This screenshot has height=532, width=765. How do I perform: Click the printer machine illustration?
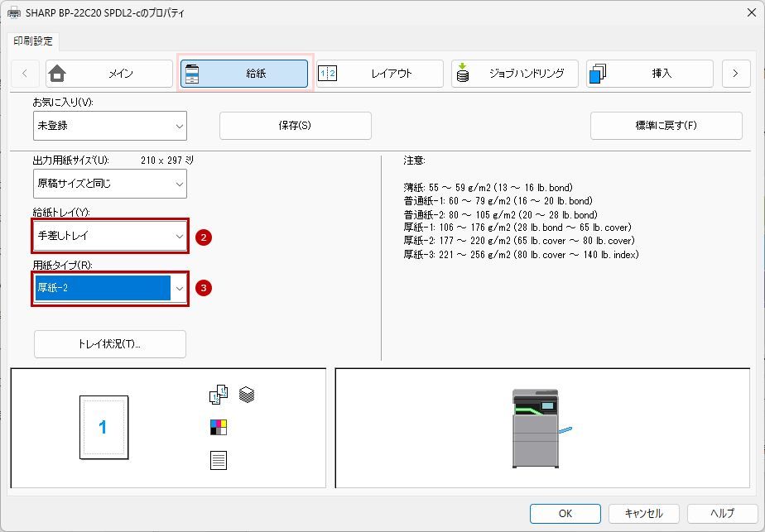[x=538, y=428]
